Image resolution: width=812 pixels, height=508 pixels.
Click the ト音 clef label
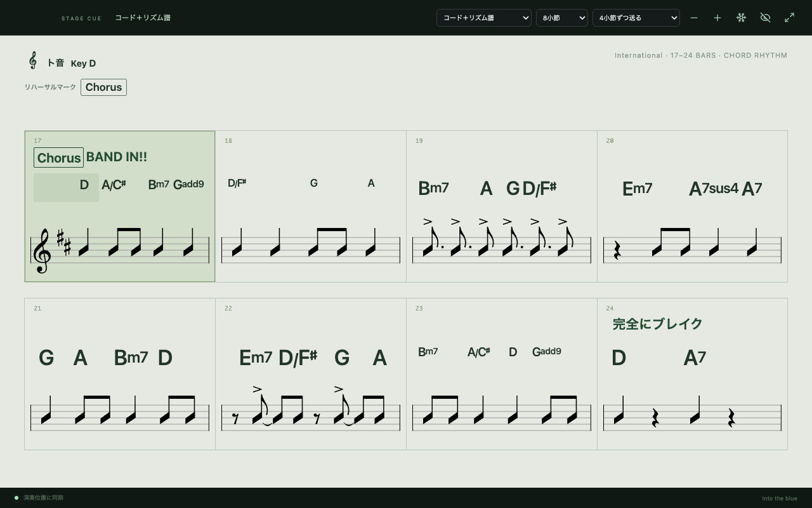coord(55,63)
